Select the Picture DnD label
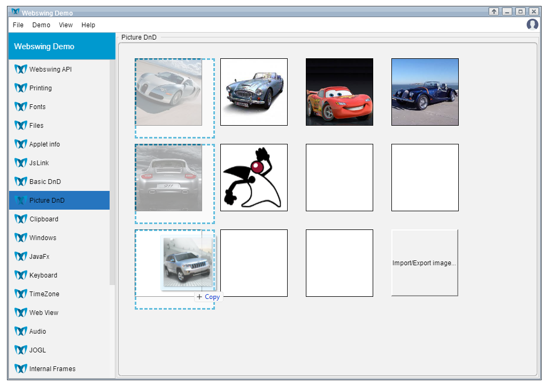The image size is (555, 392). pyautogui.click(x=47, y=201)
